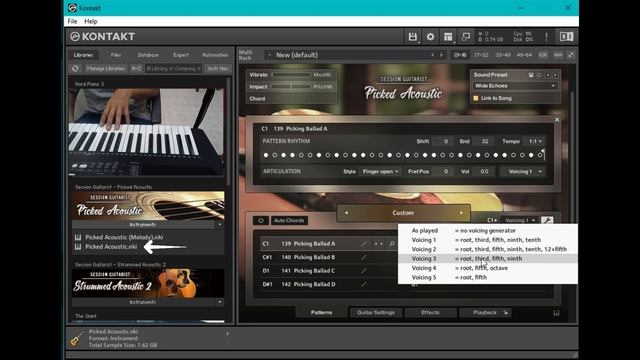Screen dimensions: 640x360
Task: Select As played in the voicing menu
Action: click(x=488, y=231)
